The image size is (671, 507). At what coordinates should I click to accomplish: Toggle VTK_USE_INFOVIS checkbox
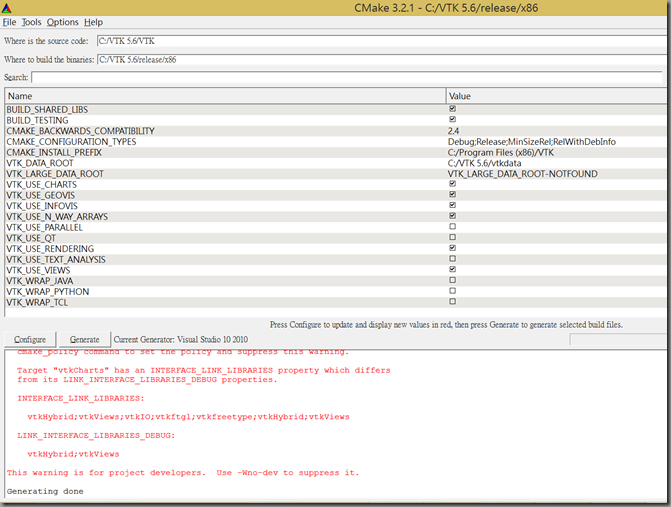[x=452, y=205]
